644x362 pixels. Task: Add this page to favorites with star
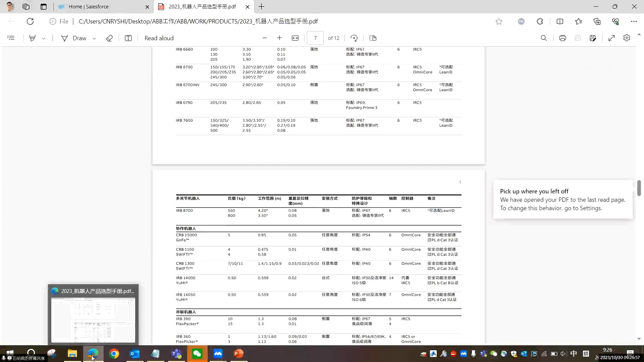pyautogui.click(x=499, y=21)
